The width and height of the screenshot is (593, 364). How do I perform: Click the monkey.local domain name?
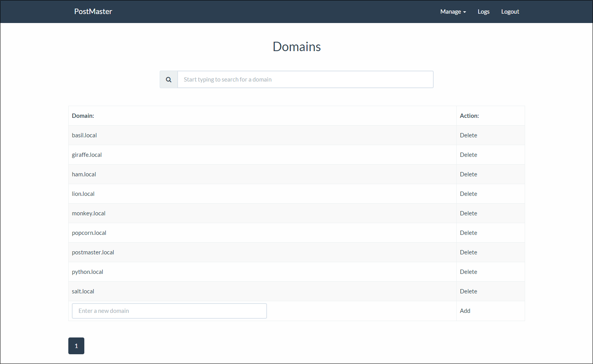pos(89,213)
